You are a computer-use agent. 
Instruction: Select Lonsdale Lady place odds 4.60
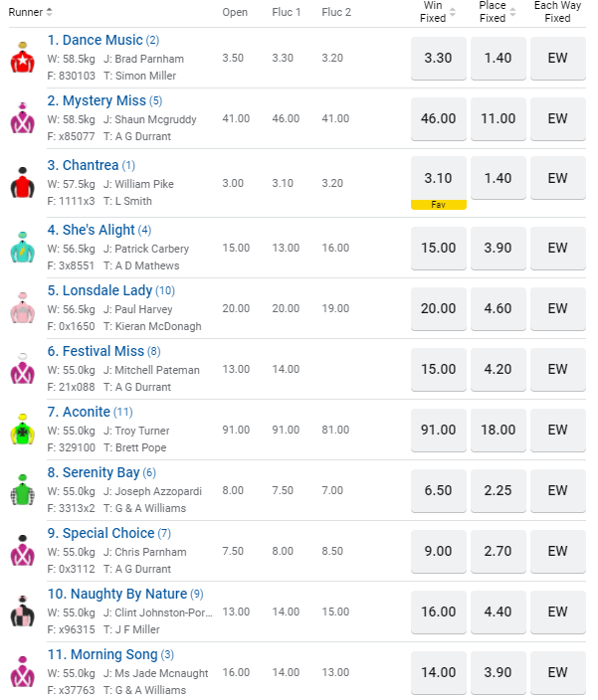tap(498, 308)
